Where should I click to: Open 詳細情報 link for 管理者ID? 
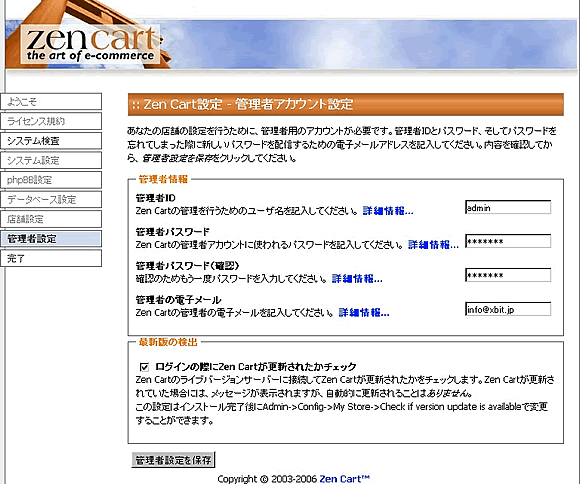(388, 211)
